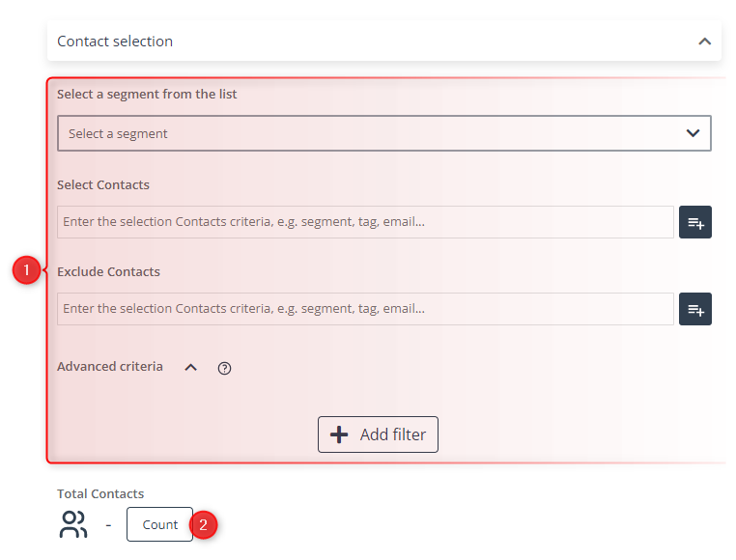The image size is (736, 560).
Task: Click the Advanced criteria label text
Action: pos(110,367)
